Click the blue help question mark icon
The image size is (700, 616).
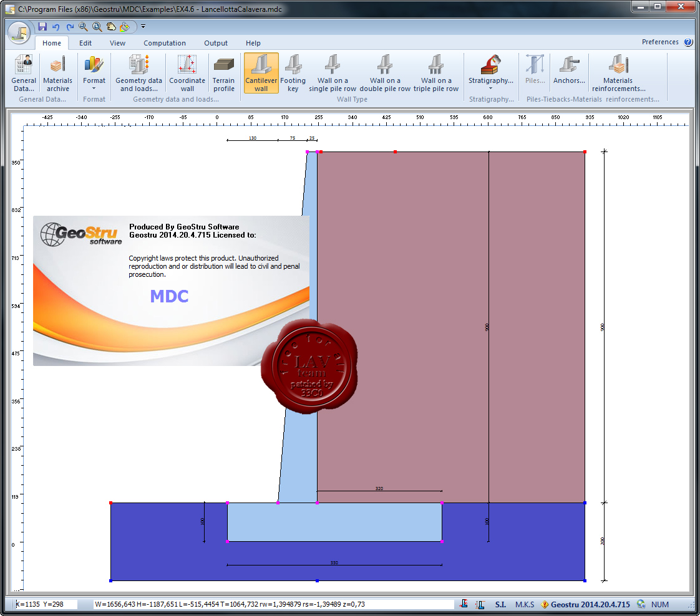pos(688,42)
